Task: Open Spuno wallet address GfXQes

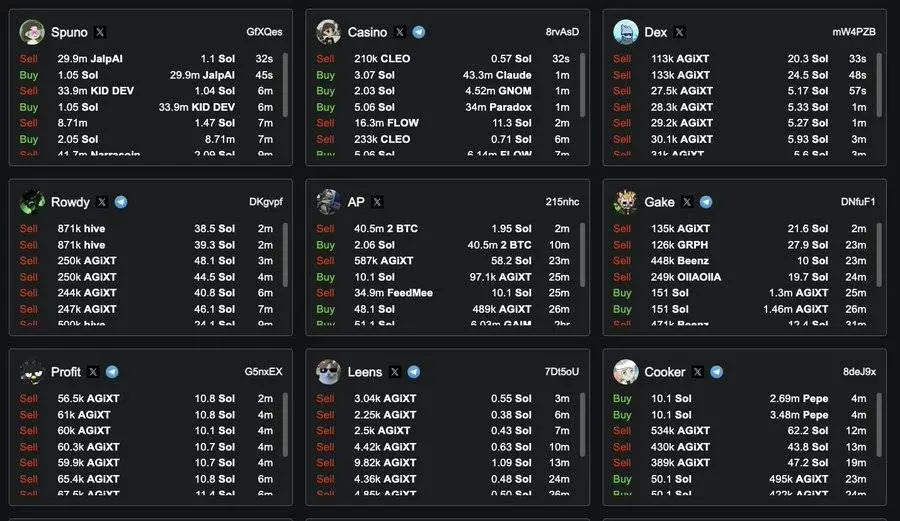Action: (264, 32)
